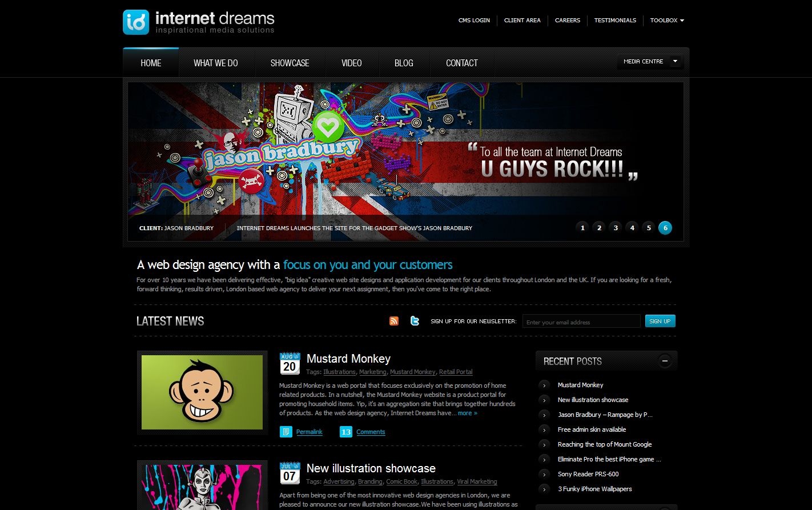Open the Blog menu item
Screen dimensions: 812x510
[x=404, y=63]
